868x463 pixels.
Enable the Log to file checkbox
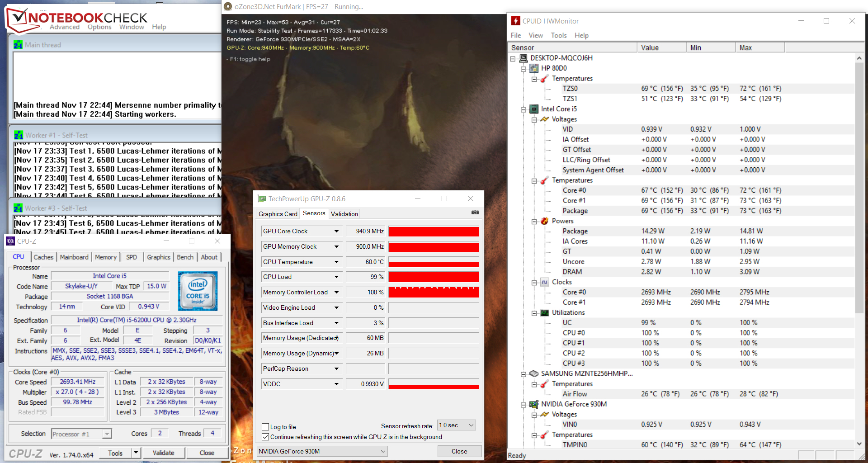tap(265, 427)
